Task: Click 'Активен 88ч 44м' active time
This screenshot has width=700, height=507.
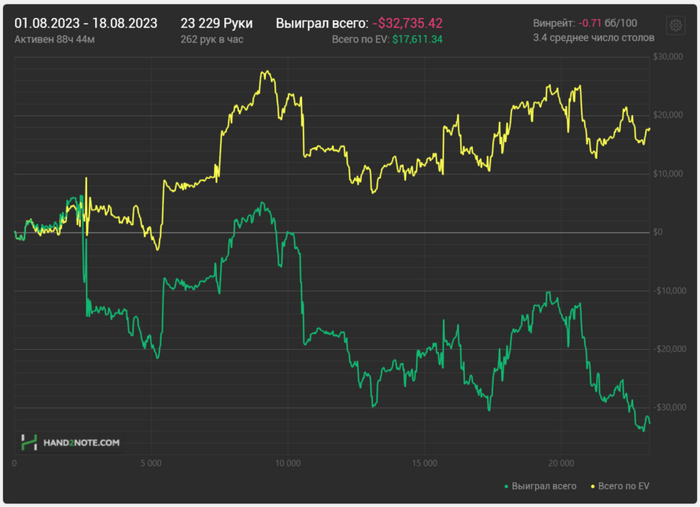Action: pos(54,40)
